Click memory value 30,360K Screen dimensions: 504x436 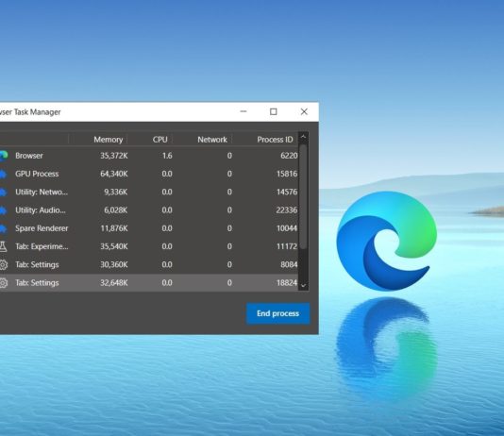pyautogui.click(x=114, y=265)
